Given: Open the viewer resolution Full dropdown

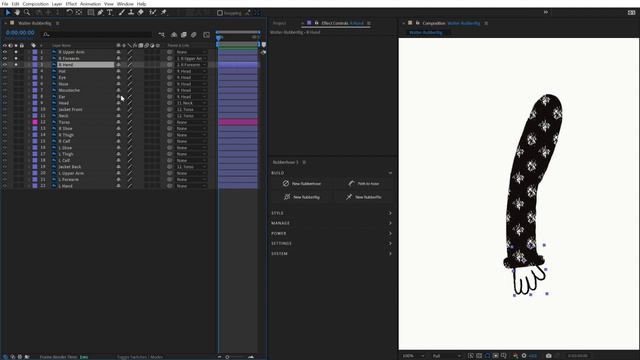Looking at the screenshot, I should pyautogui.click(x=446, y=356).
